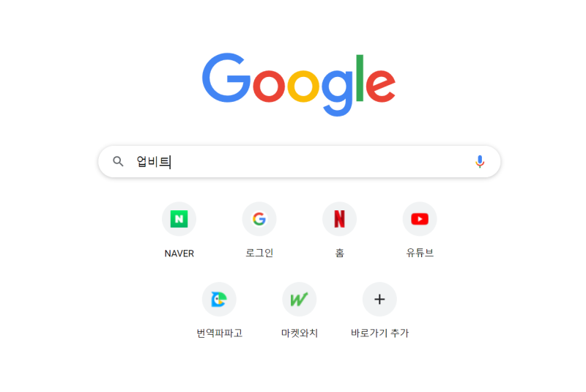Click the NAVER label text
Screen dimensions: 586x392
179,254
